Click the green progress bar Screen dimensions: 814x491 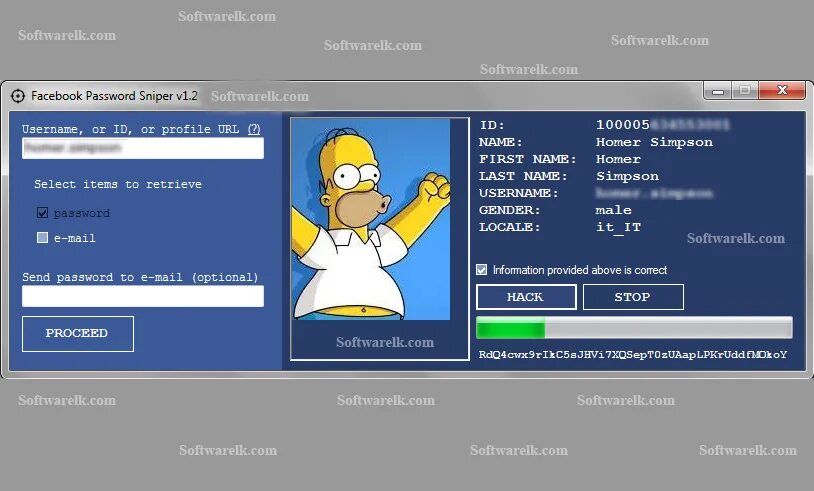pos(634,328)
